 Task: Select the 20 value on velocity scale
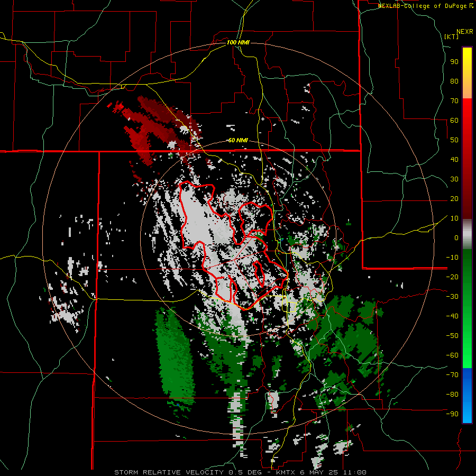(454, 199)
